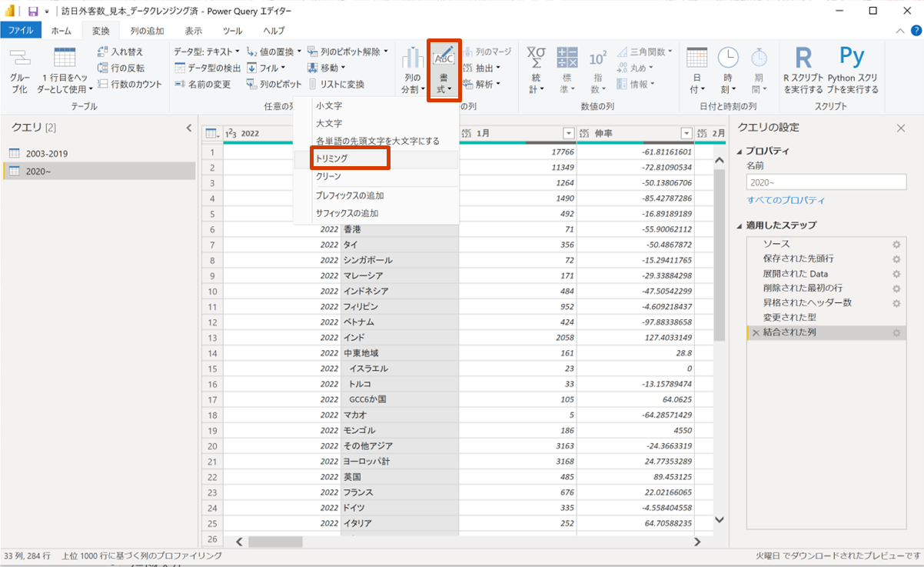Click the 列の分割 (Split Column) icon

click(413, 58)
